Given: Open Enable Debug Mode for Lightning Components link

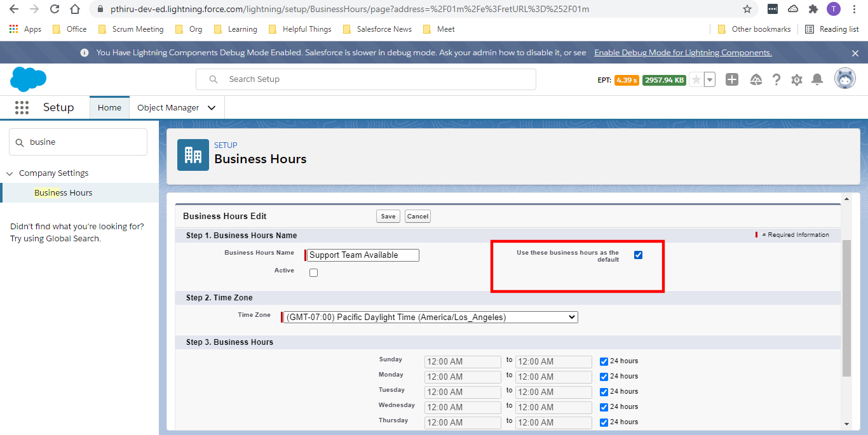Looking at the screenshot, I should 682,52.
